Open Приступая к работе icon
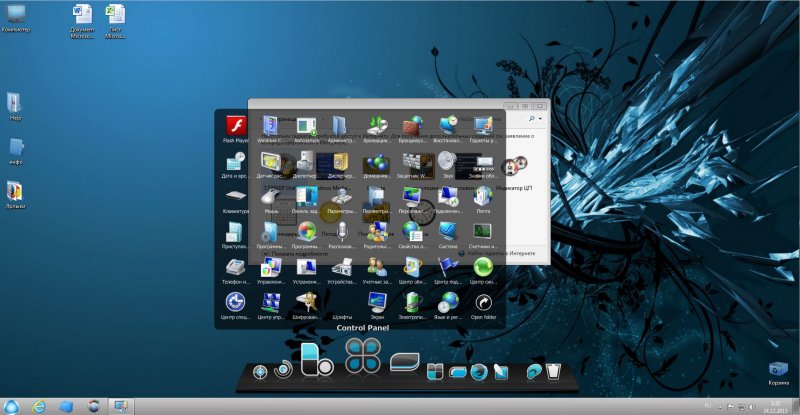The image size is (800, 415). click(236, 232)
